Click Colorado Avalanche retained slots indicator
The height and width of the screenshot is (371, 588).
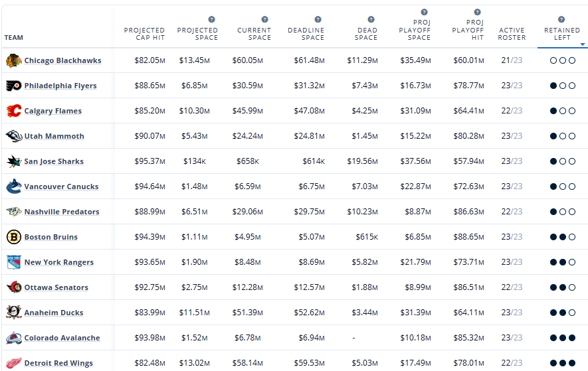point(562,338)
